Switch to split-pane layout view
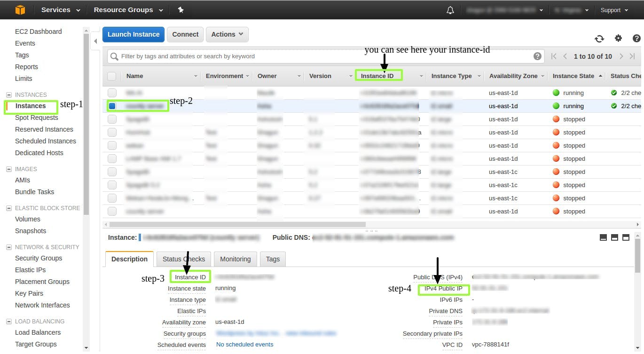644x354 pixels. [x=614, y=237]
